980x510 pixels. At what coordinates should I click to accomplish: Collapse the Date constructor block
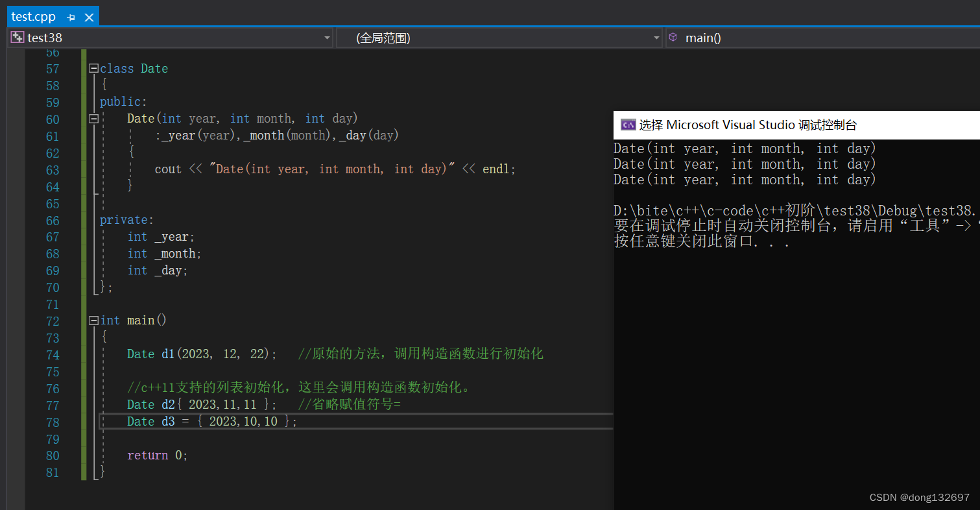(x=93, y=119)
